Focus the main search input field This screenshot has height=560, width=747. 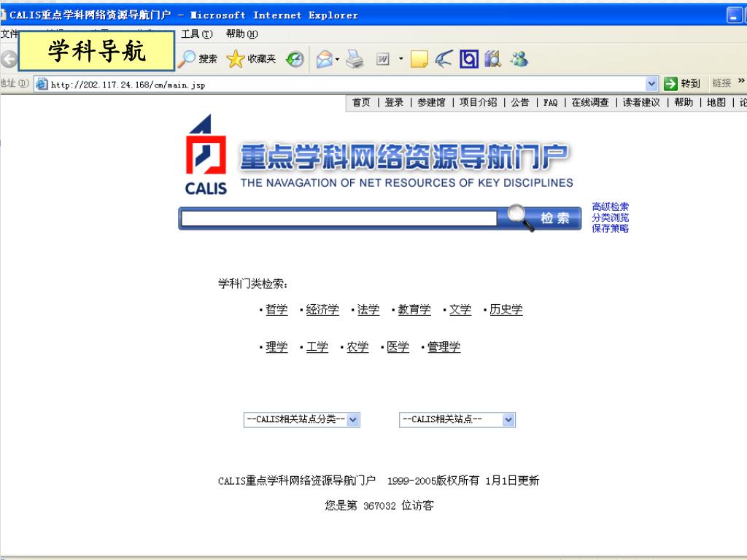click(339, 218)
